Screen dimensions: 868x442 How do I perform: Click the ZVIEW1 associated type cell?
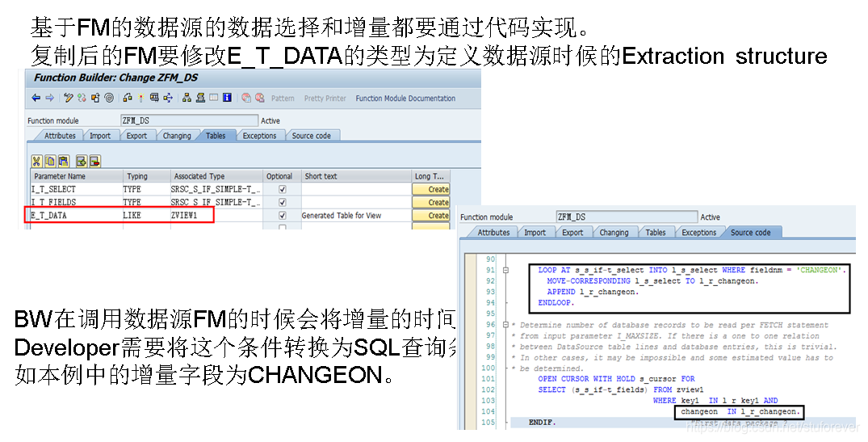coord(216,216)
